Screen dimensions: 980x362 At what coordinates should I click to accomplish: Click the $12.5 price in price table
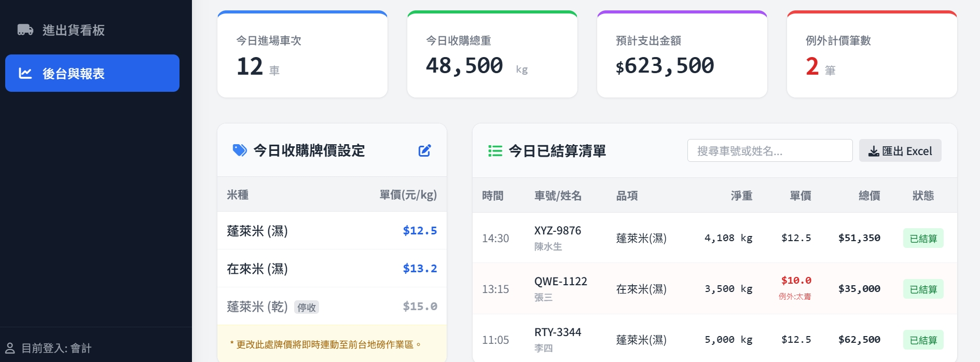(x=420, y=230)
